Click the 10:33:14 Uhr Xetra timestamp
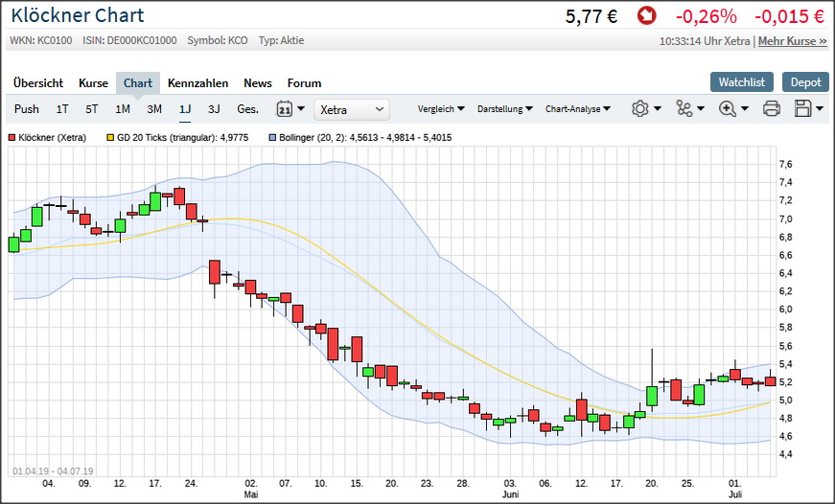Image resolution: width=835 pixels, height=504 pixels. coord(705,41)
